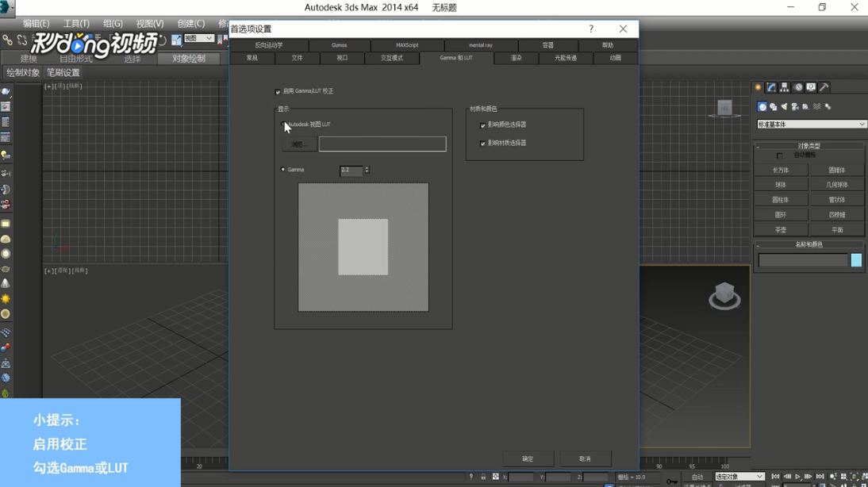Select the 对象绘制 ribbon tab
Screen dimensions: 868x487
(189, 59)
